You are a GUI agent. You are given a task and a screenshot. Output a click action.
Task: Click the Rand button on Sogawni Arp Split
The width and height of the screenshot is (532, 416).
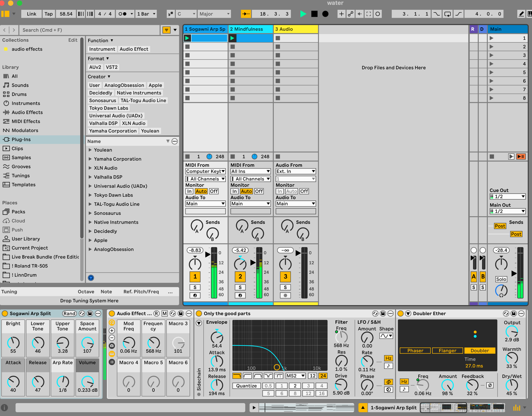coord(69,314)
